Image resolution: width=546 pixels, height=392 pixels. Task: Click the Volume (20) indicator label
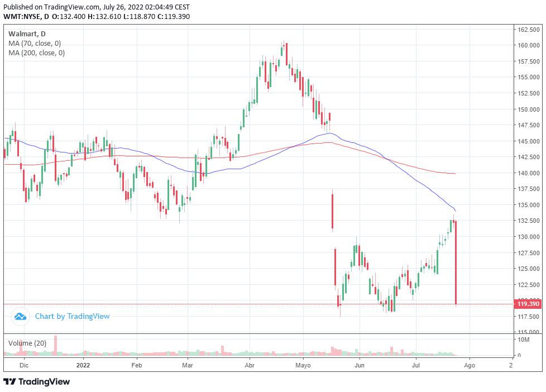pos(27,343)
